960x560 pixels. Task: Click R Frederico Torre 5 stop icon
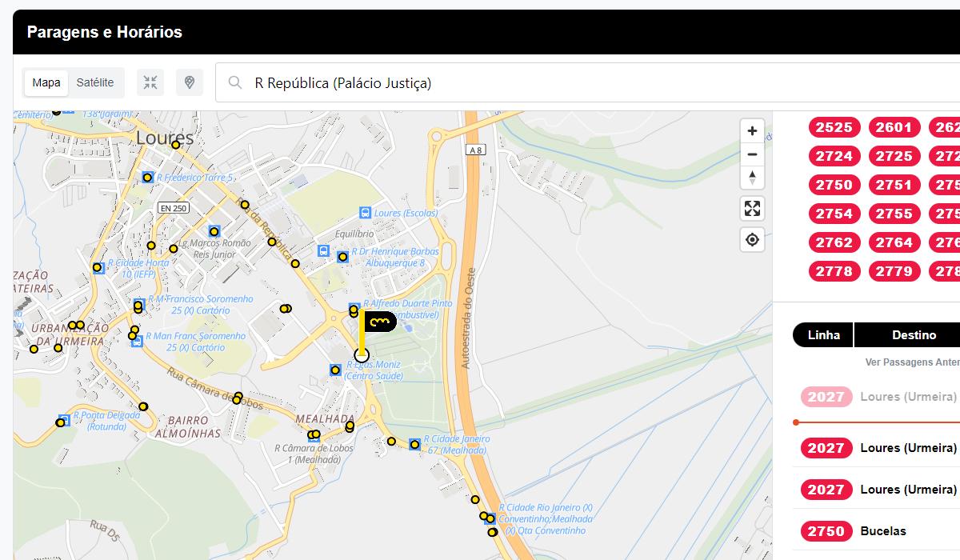click(147, 177)
